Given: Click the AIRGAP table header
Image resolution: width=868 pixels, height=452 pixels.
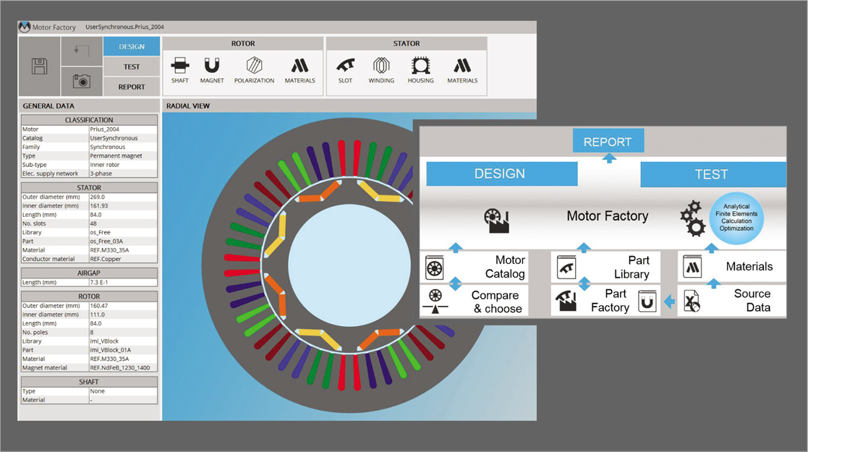Looking at the screenshot, I should click(x=89, y=273).
